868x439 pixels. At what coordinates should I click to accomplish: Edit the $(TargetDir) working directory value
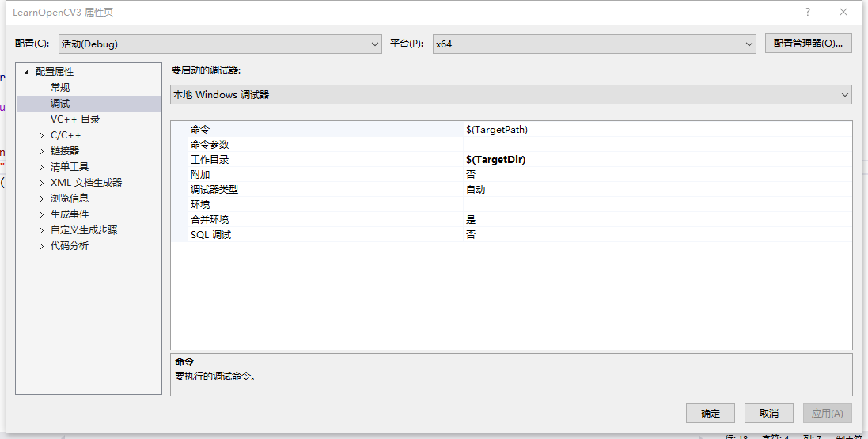pos(658,160)
